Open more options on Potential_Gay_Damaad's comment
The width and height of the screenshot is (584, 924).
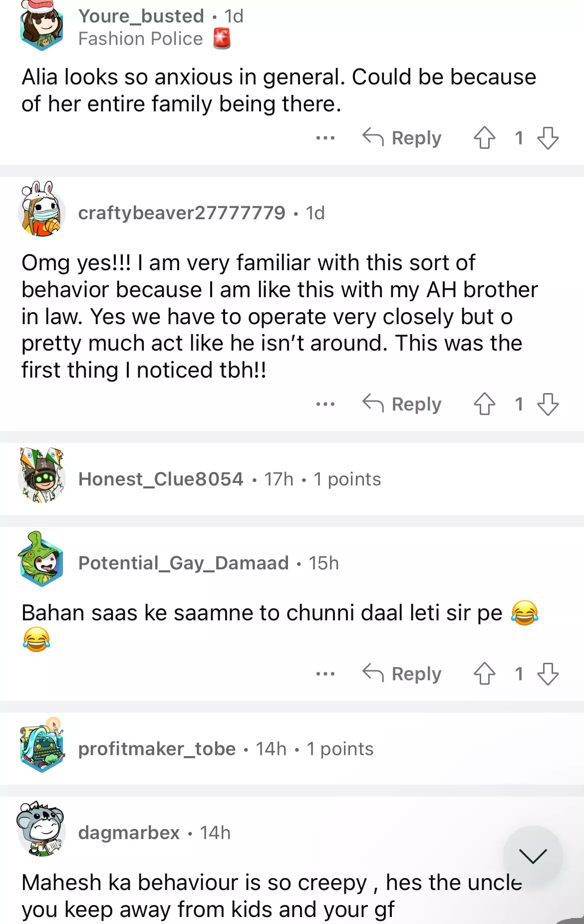point(325,674)
